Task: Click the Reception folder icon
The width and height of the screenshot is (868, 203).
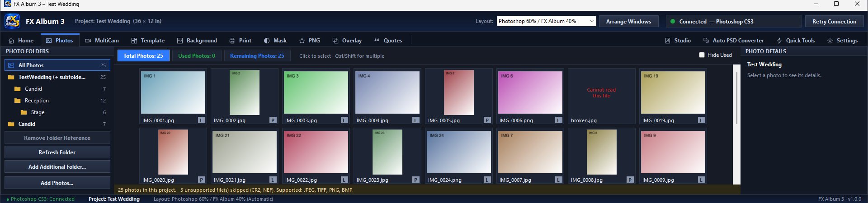Action: (18, 101)
